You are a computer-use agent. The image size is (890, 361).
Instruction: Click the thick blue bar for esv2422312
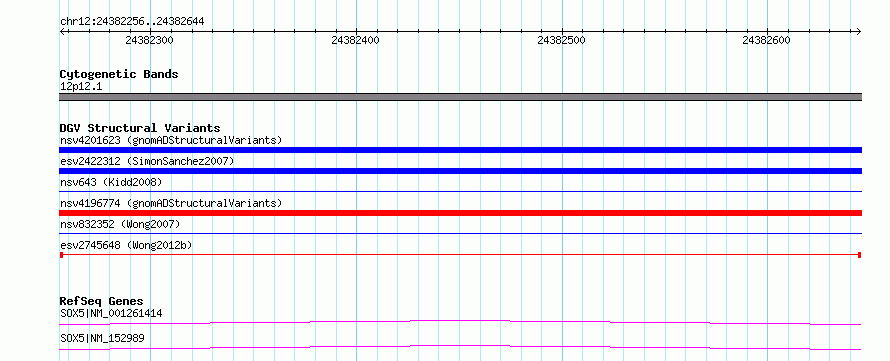coord(460,171)
